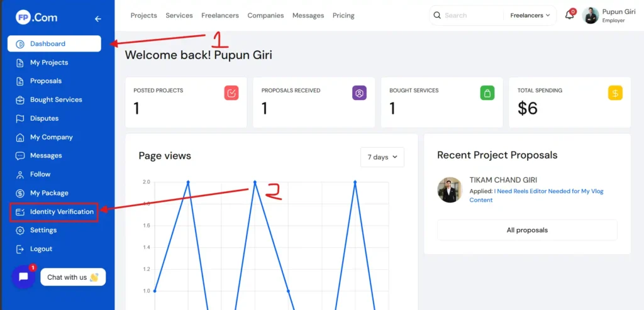The width and height of the screenshot is (644, 310).
Task: Select My Projects in the sidebar
Action: coord(49,62)
